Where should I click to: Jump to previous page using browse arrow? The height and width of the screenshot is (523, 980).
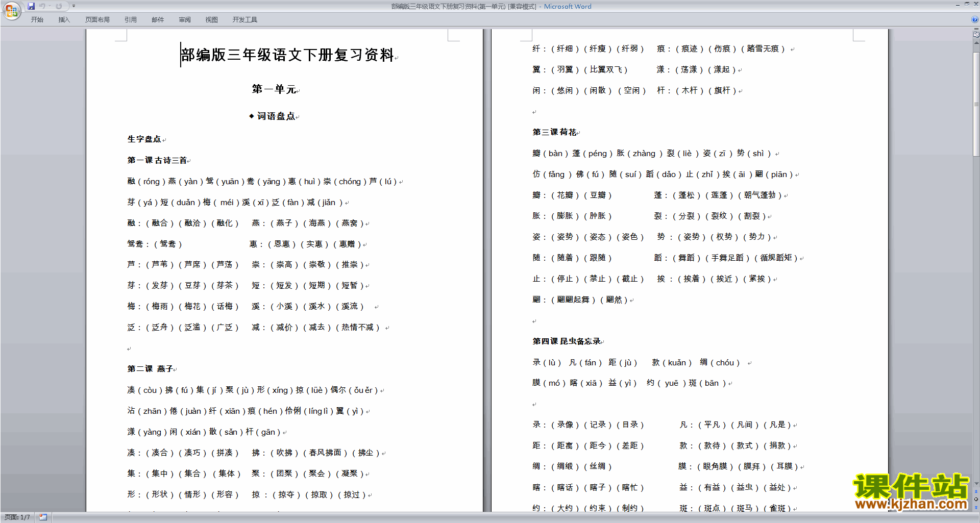point(976,492)
